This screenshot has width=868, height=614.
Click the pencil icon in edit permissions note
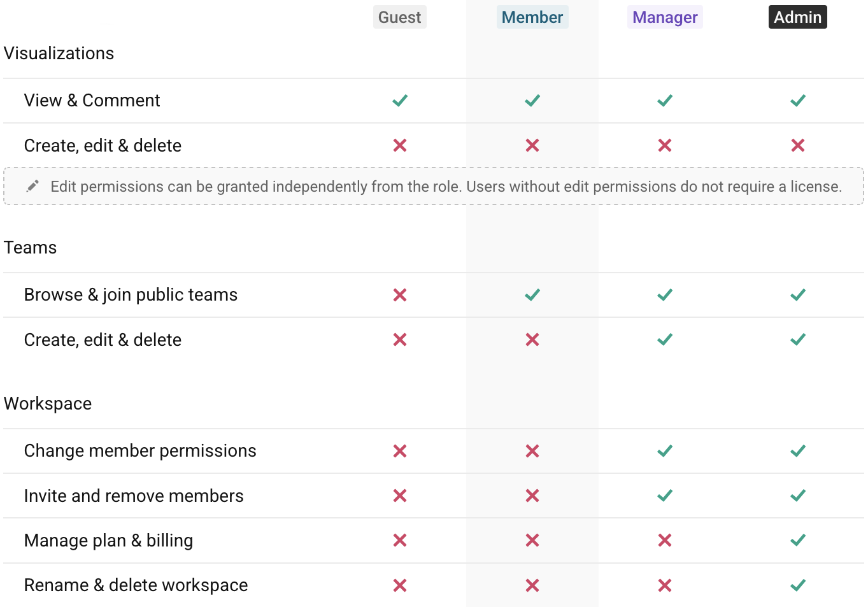tap(32, 186)
